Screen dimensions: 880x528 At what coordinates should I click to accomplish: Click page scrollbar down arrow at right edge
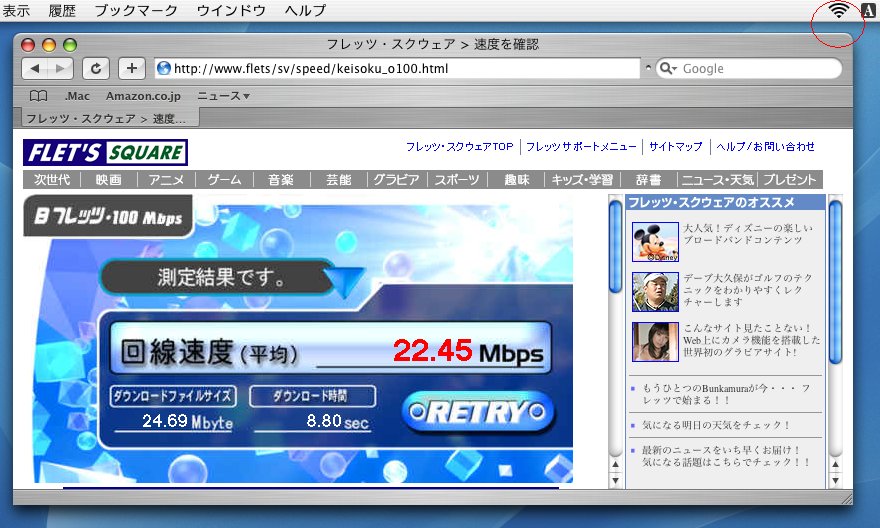(835, 480)
